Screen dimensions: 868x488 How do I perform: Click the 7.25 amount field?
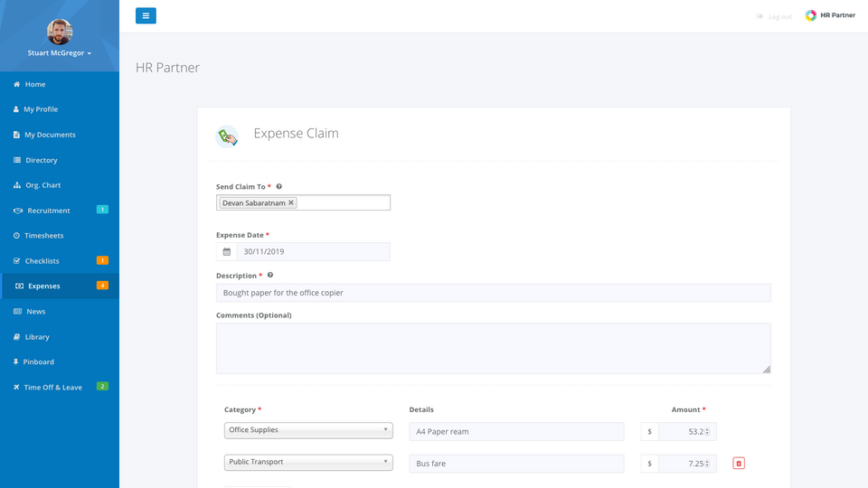coord(687,464)
